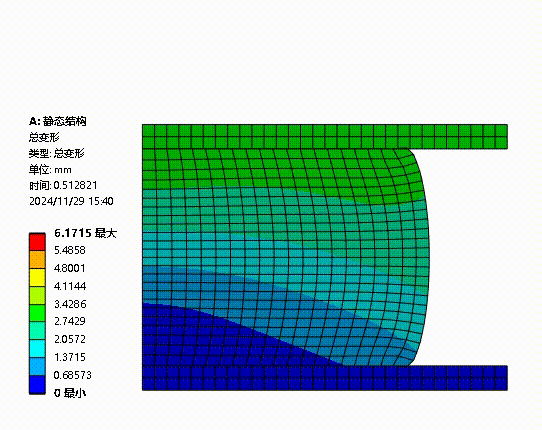Click the green top plate of the model
The width and height of the screenshot is (542, 430).
click(x=325, y=137)
